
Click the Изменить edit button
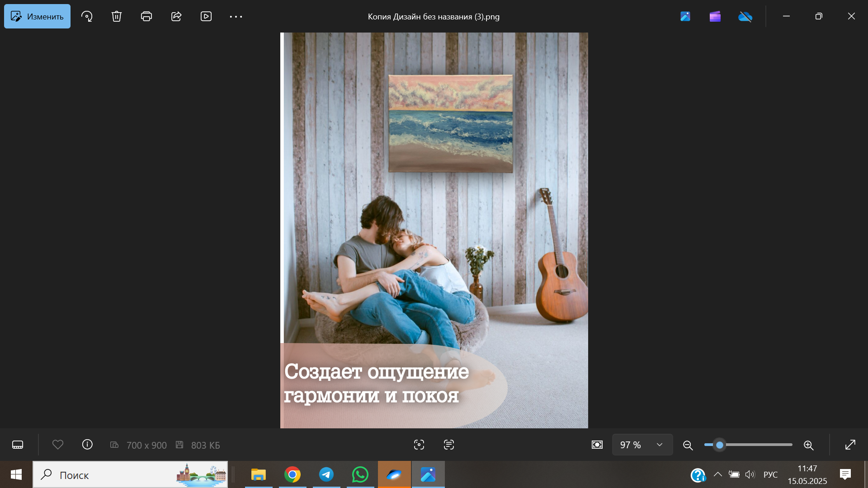(x=37, y=16)
